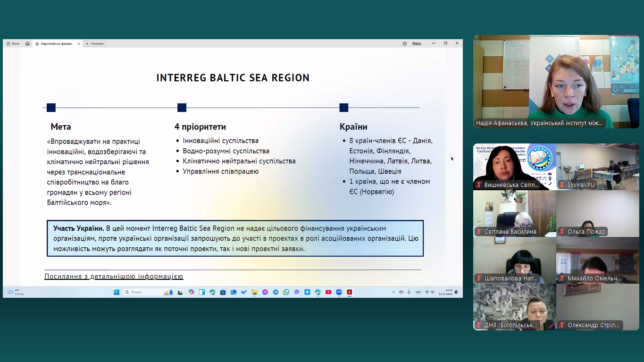Click the Home icon in Acrobat toolbar
The height and width of the screenshot is (362, 644).
click(x=27, y=43)
